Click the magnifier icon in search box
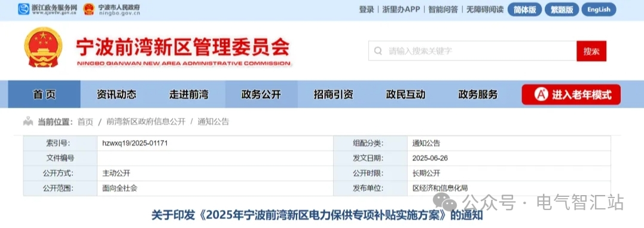Viewport: 644px width, 228px height. (378, 51)
